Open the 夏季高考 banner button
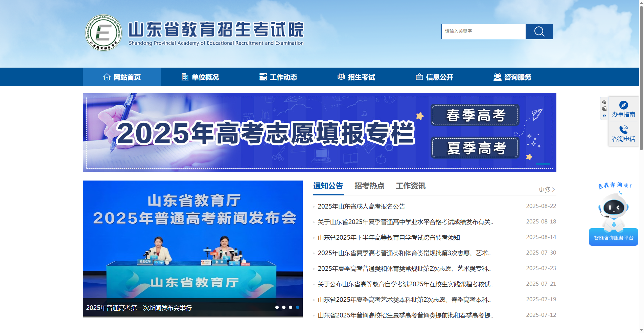 [474, 148]
